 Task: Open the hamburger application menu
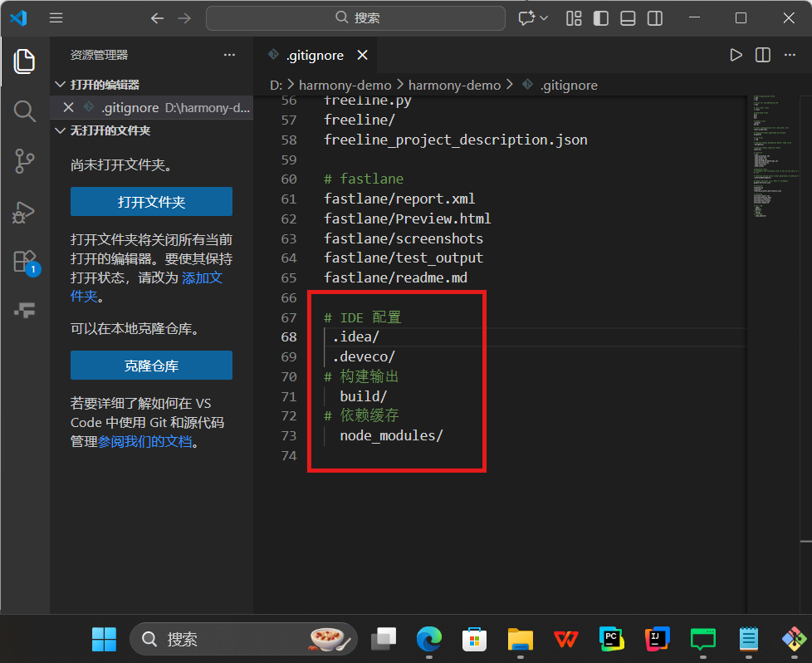click(56, 18)
